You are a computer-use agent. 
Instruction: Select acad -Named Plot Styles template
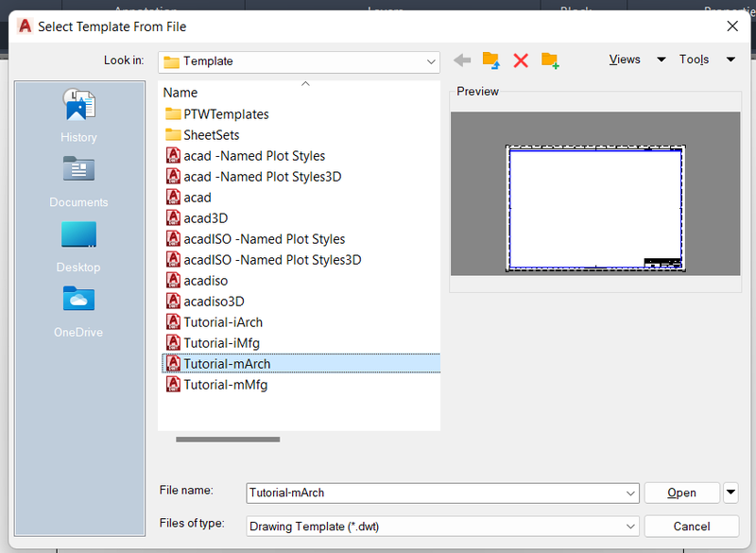click(254, 156)
